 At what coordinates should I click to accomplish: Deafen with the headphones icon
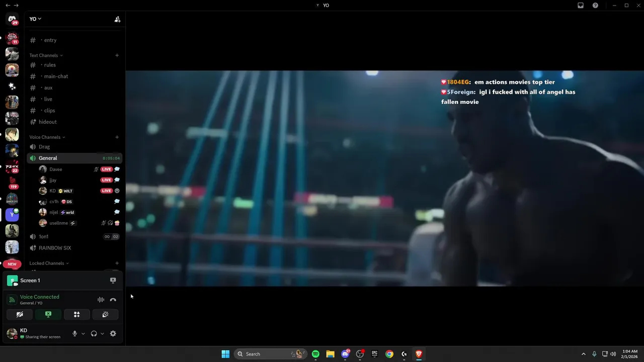(x=94, y=333)
